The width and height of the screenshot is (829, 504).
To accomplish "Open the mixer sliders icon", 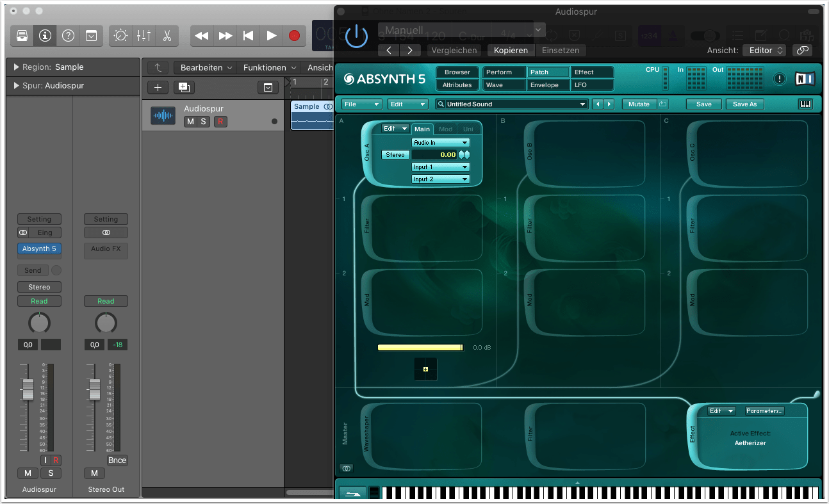I will (143, 36).
